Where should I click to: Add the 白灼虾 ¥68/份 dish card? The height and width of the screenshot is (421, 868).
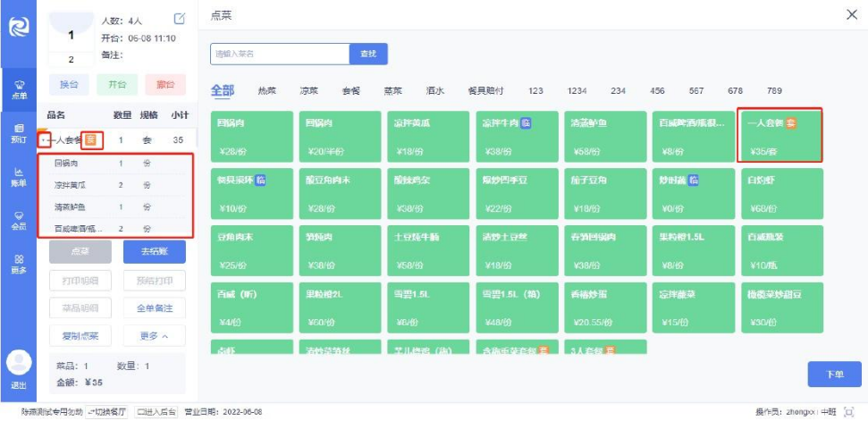[782, 194]
